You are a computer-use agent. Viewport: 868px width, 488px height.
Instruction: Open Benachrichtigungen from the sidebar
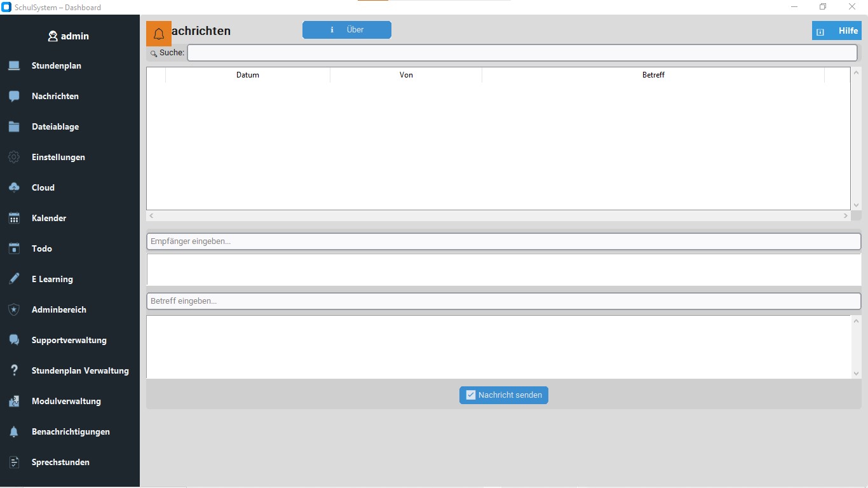pos(71,431)
